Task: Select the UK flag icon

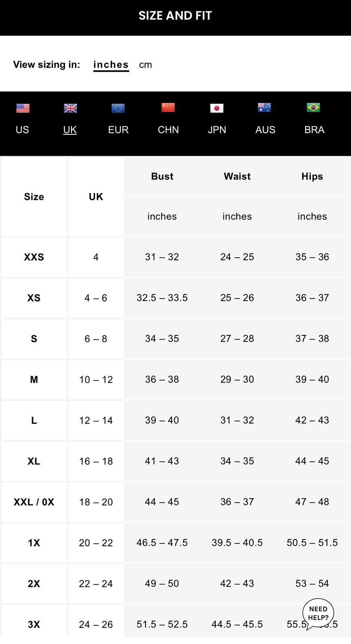Action: click(70, 108)
